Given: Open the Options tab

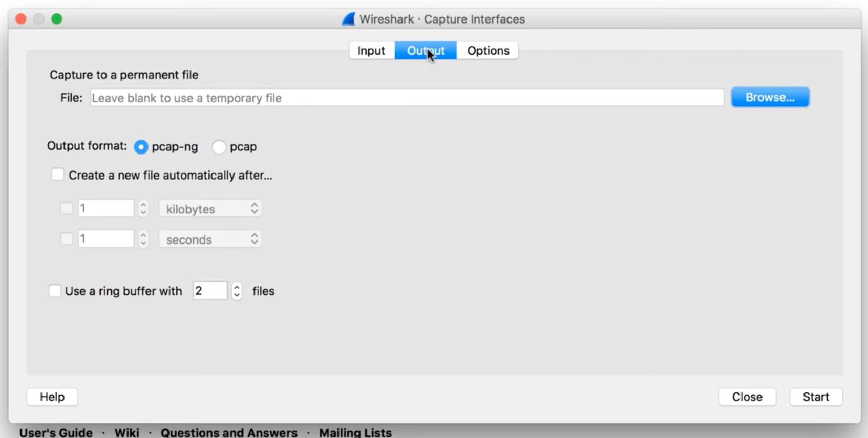Looking at the screenshot, I should coord(488,51).
